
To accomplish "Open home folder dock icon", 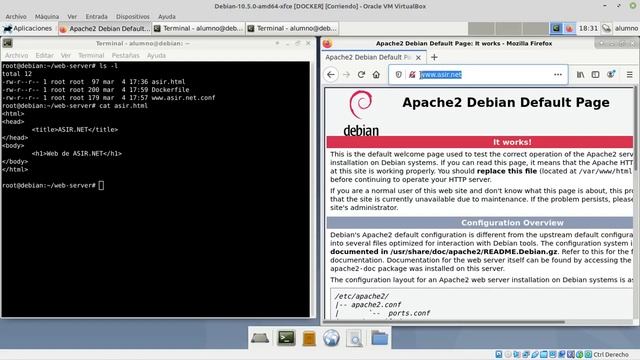I will 380,338.
